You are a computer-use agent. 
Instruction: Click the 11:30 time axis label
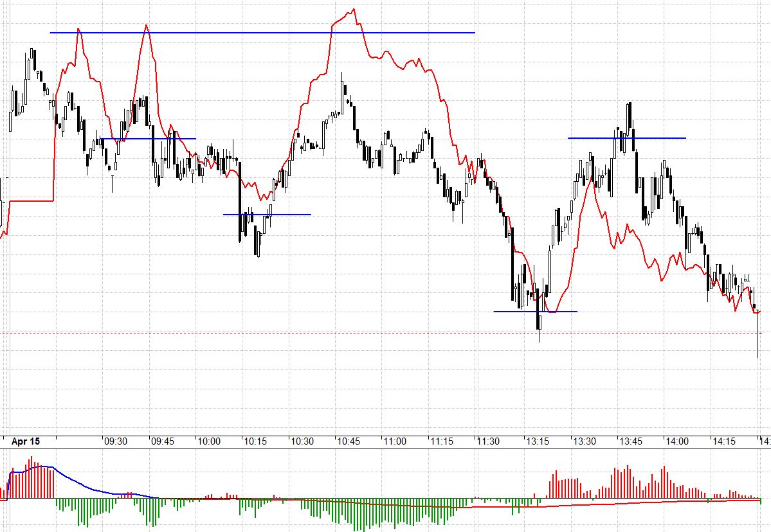tap(488, 441)
